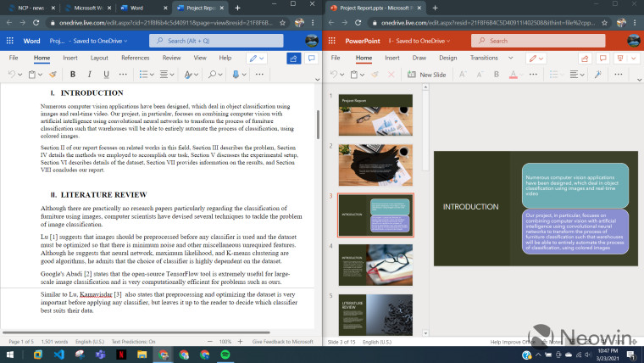Open Spotify from the taskbar

tap(225, 355)
